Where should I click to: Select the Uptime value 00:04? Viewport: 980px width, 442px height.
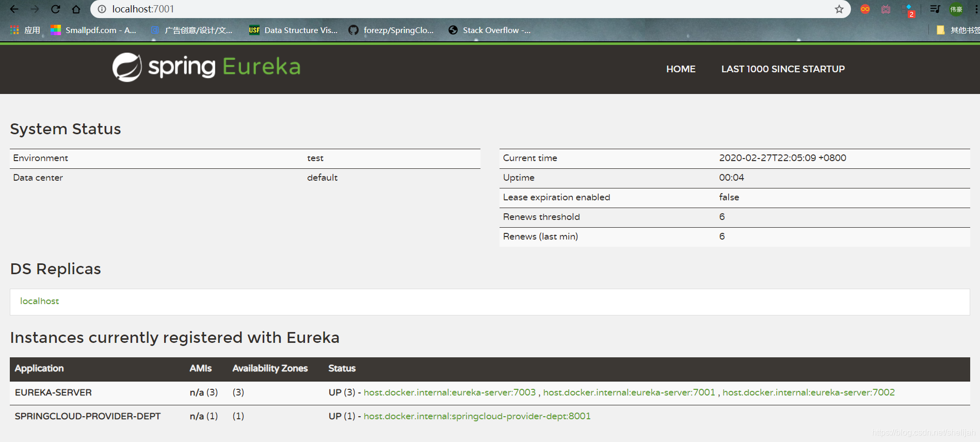pos(731,178)
